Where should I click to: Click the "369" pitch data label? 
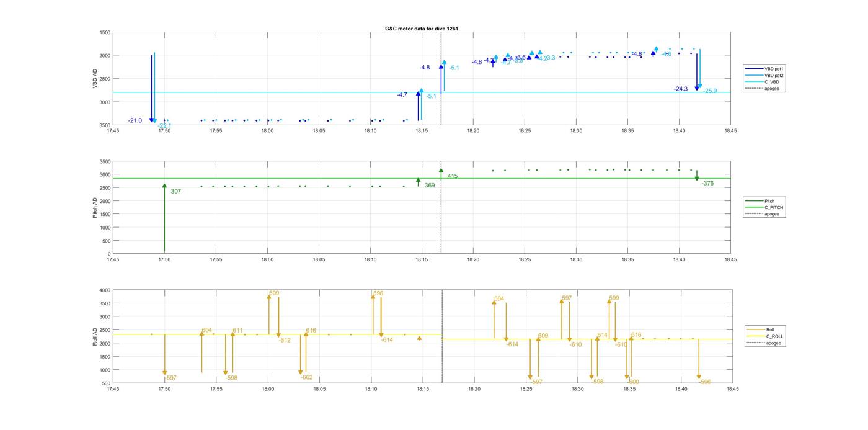click(x=430, y=186)
